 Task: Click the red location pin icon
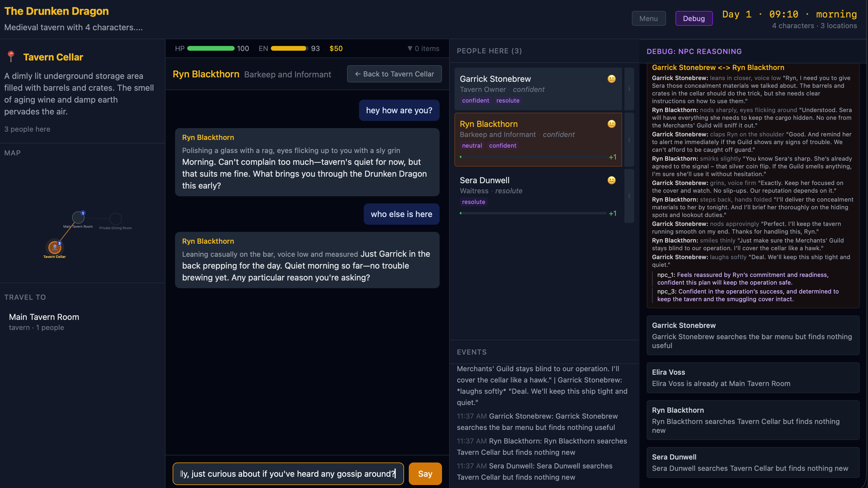(11, 57)
